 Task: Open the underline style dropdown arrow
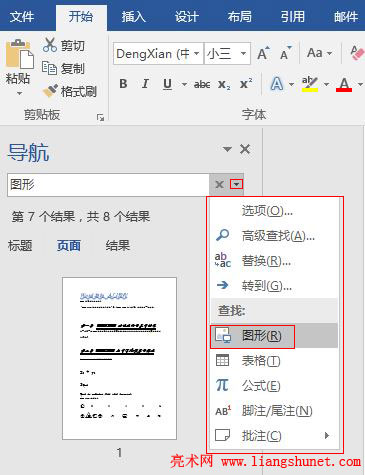coord(184,84)
